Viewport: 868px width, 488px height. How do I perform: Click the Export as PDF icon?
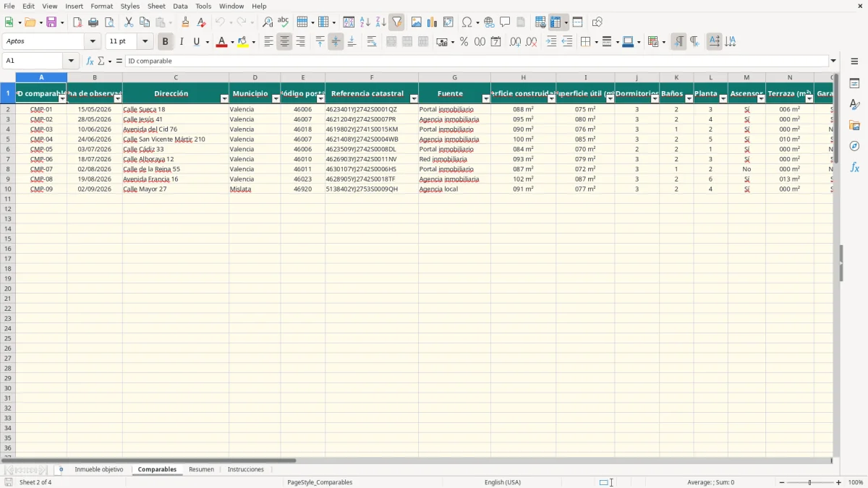[x=77, y=22]
